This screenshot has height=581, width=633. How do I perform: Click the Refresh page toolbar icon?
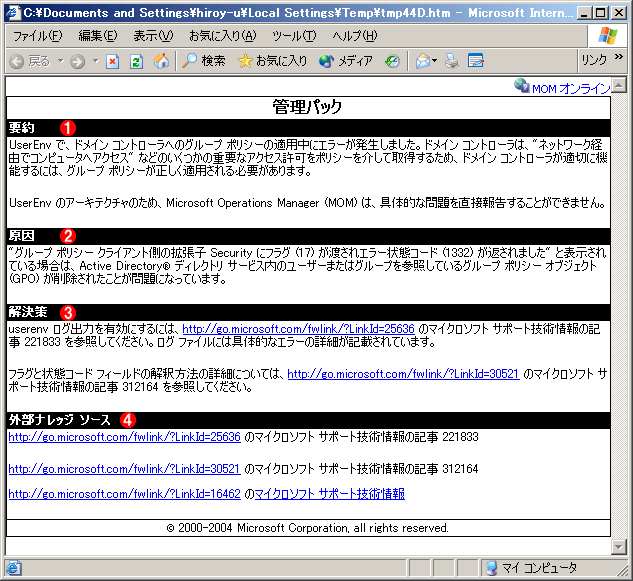pos(136,61)
